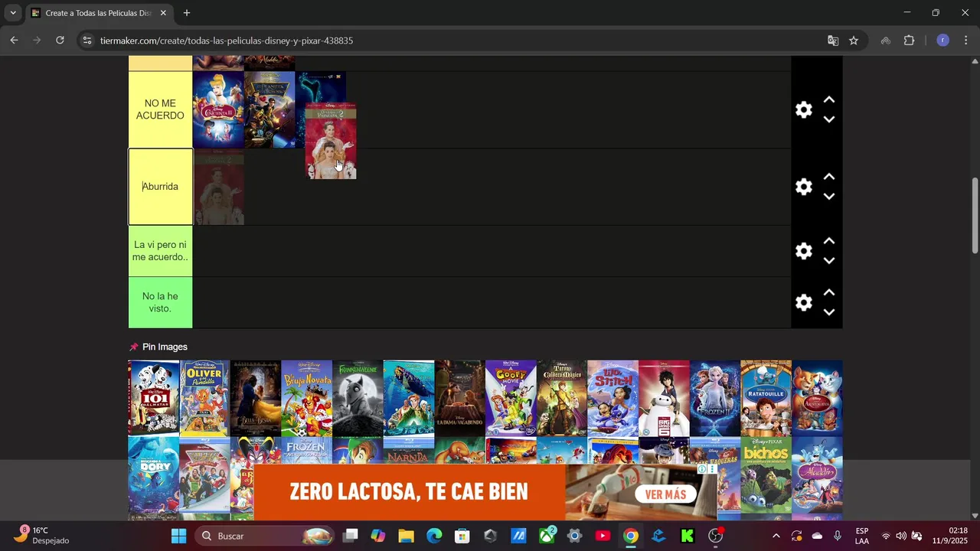
Task: Select the Buscando a Dory poster
Action: [153, 475]
